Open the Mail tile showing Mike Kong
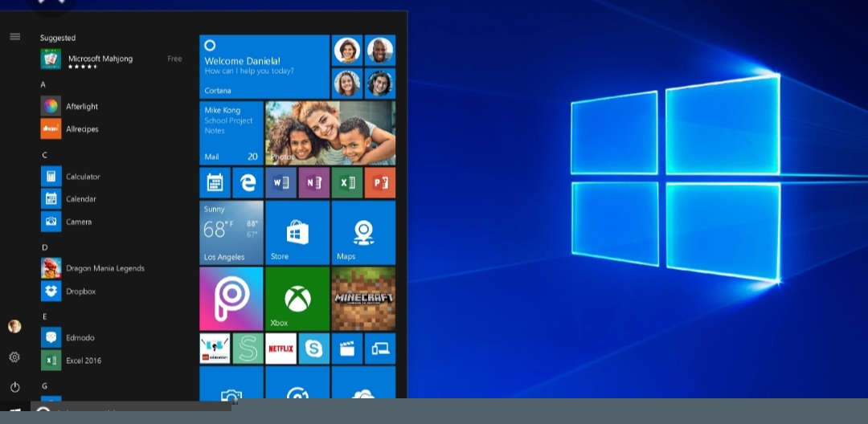Viewport: 868px width, 424px height. (x=231, y=133)
